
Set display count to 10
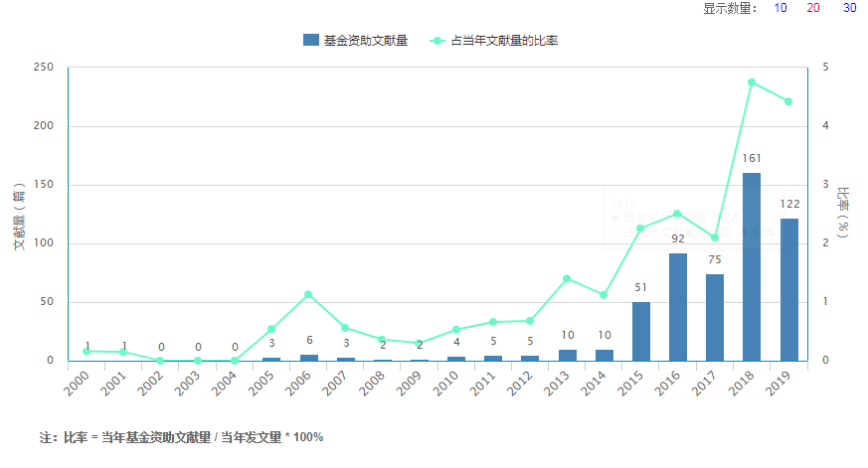(780, 8)
